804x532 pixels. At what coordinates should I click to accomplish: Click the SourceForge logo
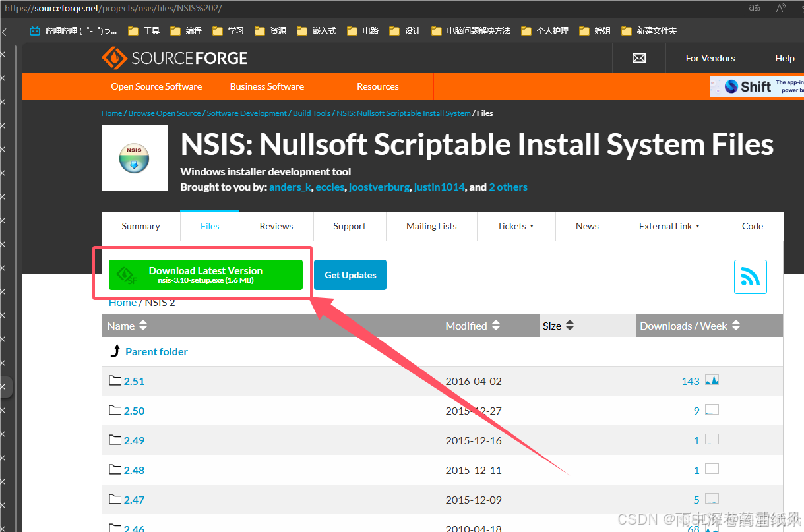(174, 58)
